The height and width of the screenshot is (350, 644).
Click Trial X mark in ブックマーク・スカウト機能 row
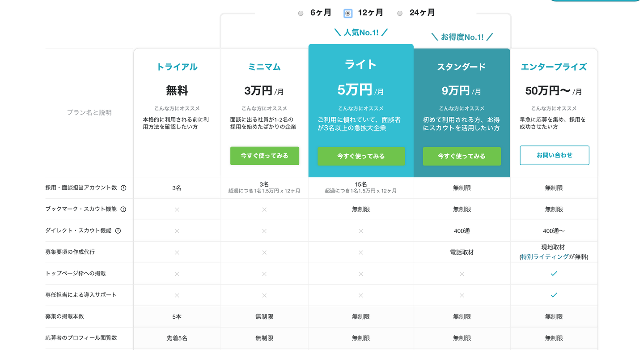click(x=177, y=209)
